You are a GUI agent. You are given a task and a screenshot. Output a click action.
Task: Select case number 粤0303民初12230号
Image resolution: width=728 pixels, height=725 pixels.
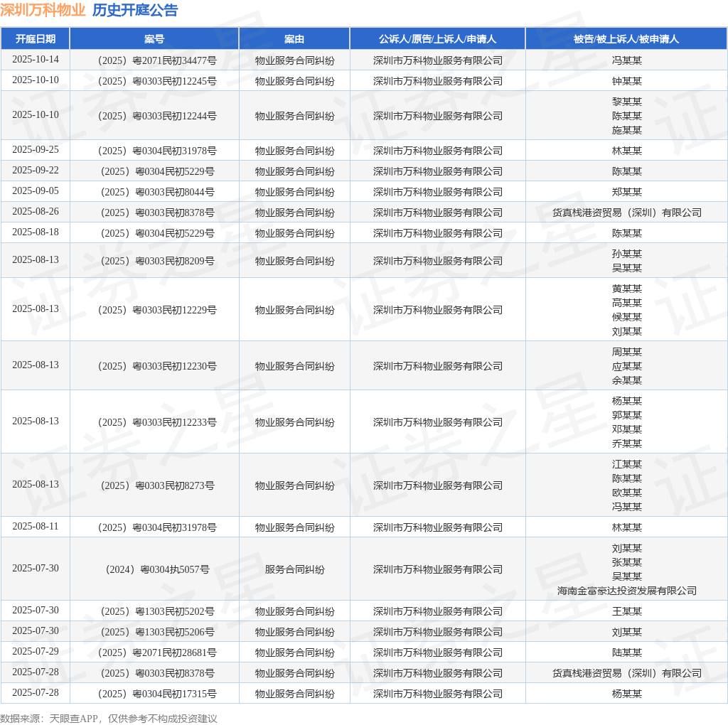[x=157, y=366]
